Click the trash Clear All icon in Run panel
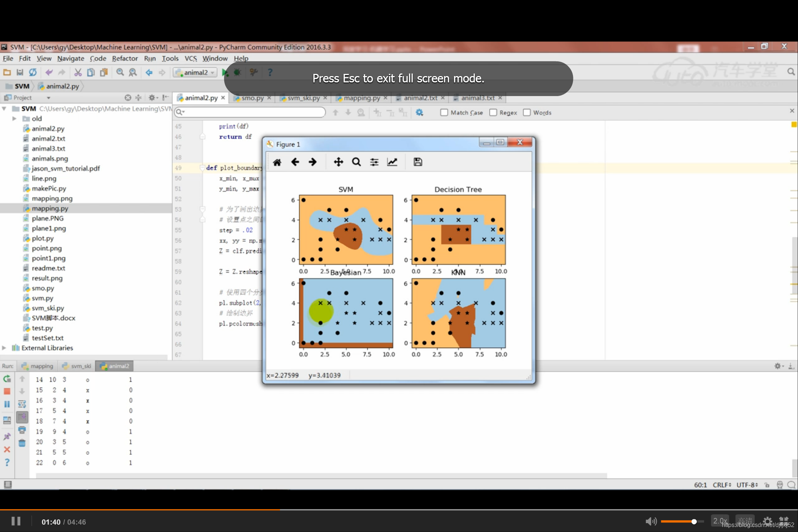The width and height of the screenshot is (798, 532). coord(22,443)
